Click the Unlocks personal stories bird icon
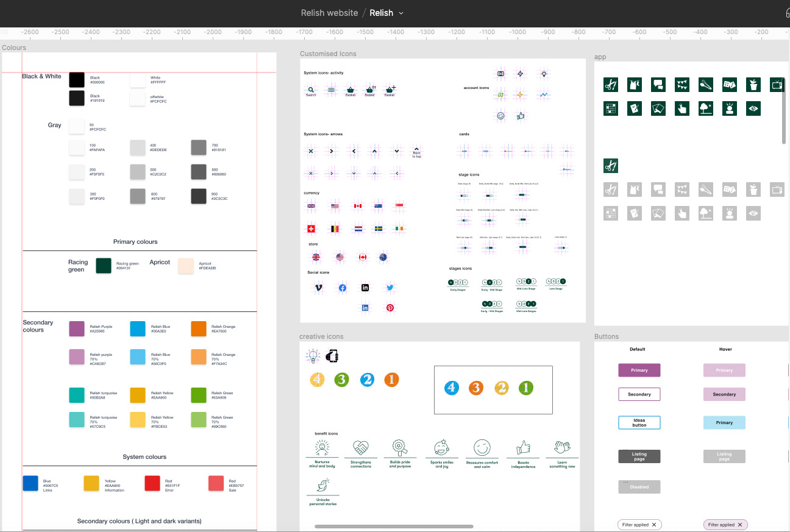This screenshot has width=790, height=532. coord(322,486)
